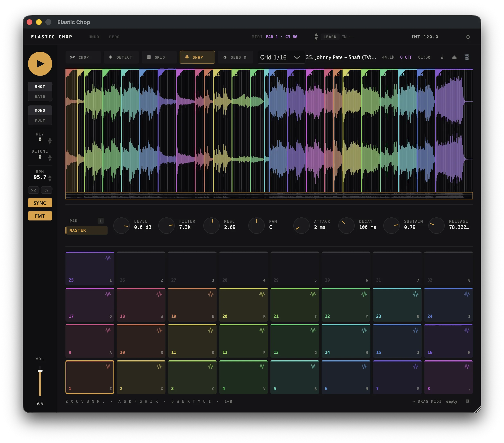The width and height of the screenshot is (504, 443).
Task: Open settings via the gear icon
Action: [468, 37]
